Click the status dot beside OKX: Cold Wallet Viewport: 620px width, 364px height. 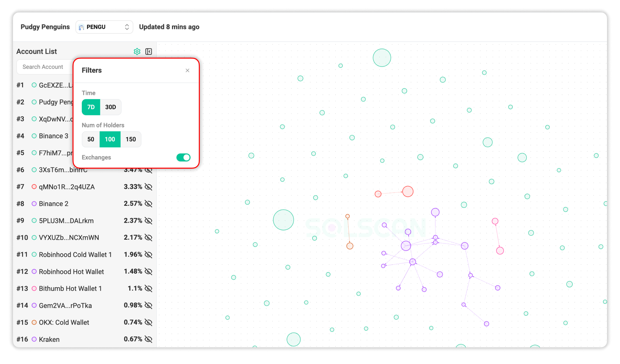34,322
